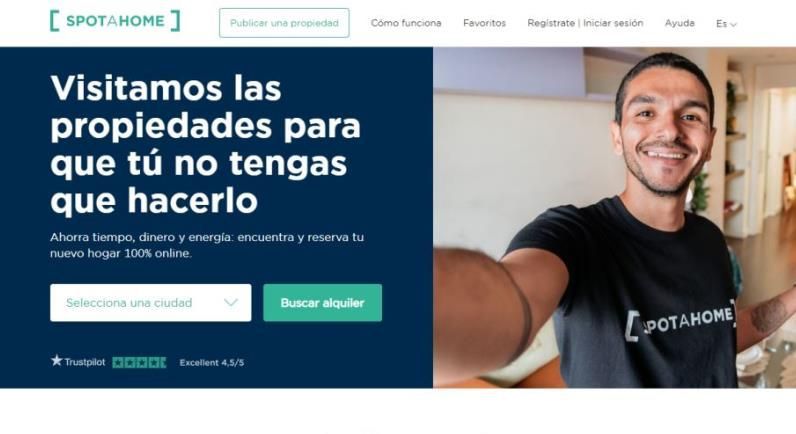Click the Iniciar sesión link
This screenshot has width=796, height=434.
pos(613,23)
